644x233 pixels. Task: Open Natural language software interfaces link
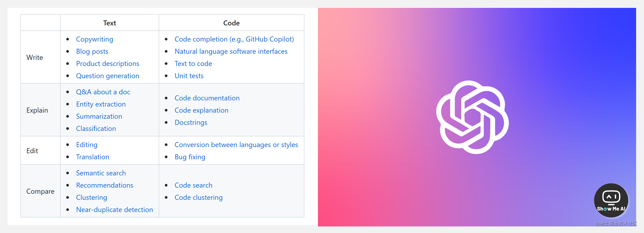pos(231,51)
